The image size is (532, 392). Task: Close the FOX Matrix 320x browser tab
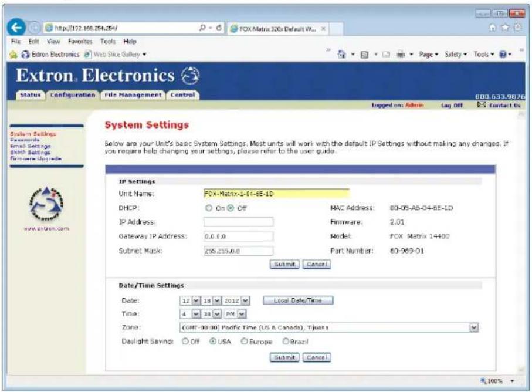(x=323, y=29)
